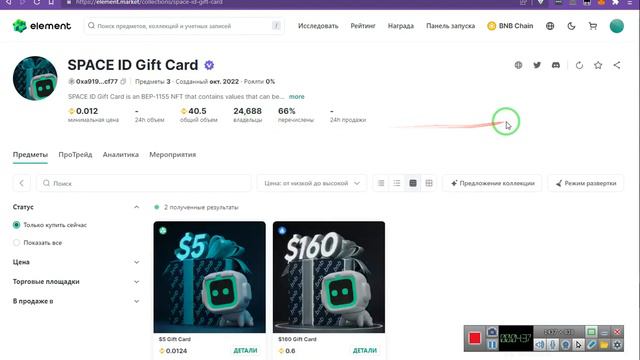The image size is (640, 360).
Task: Expand the 'В продаже в' filter section
Action: coord(136,301)
